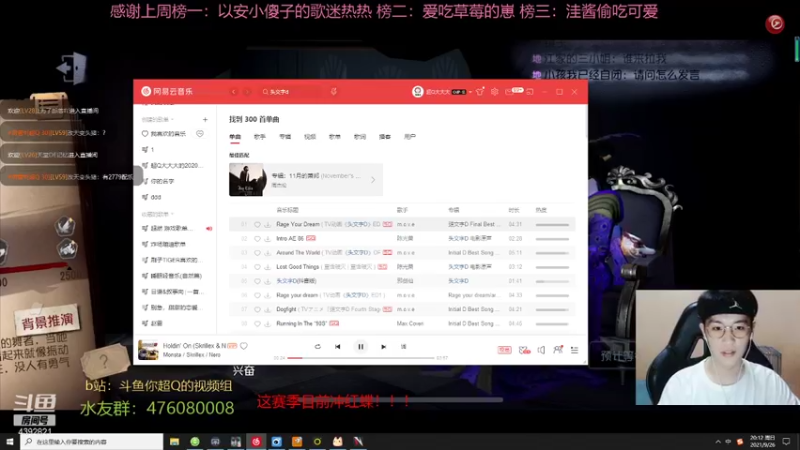
Task: Open the Windows Start menu
Action: (10, 441)
